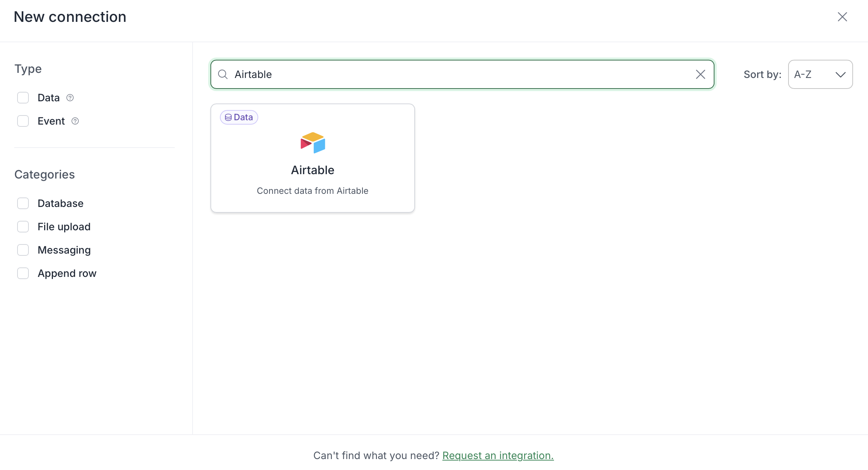
Task: Enable the Event type checkbox
Action: [23, 121]
